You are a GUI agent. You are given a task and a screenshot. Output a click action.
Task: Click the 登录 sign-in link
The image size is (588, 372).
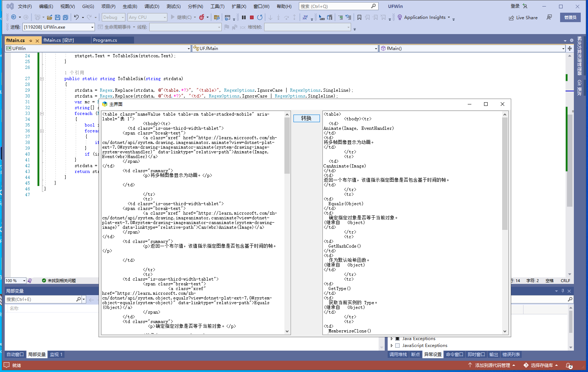tap(515, 6)
